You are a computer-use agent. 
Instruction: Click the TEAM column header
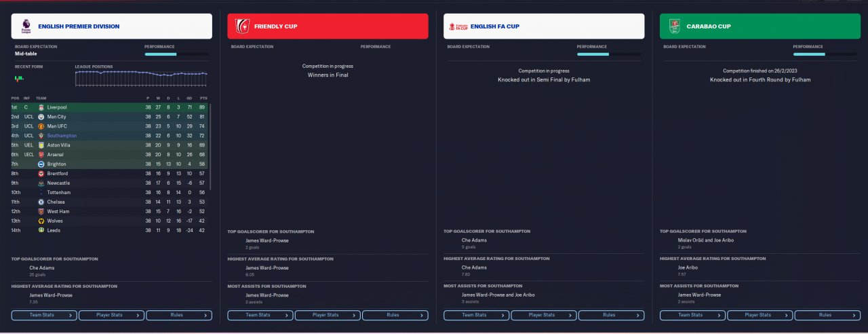pyautogui.click(x=41, y=98)
